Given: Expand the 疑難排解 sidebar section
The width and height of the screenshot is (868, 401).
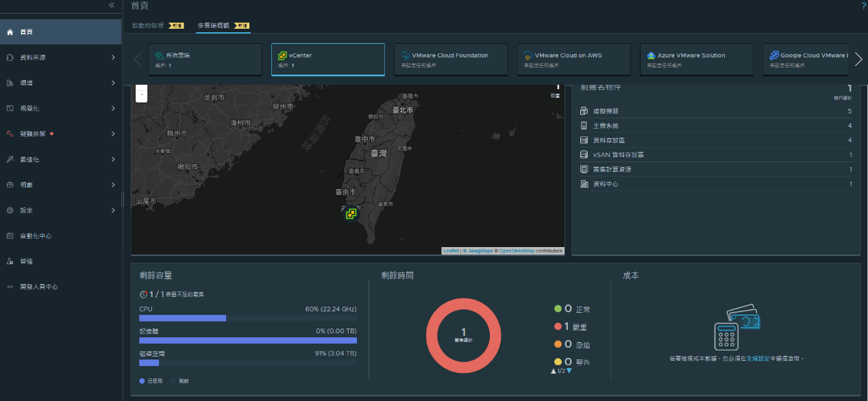Looking at the screenshot, I should click(113, 134).
